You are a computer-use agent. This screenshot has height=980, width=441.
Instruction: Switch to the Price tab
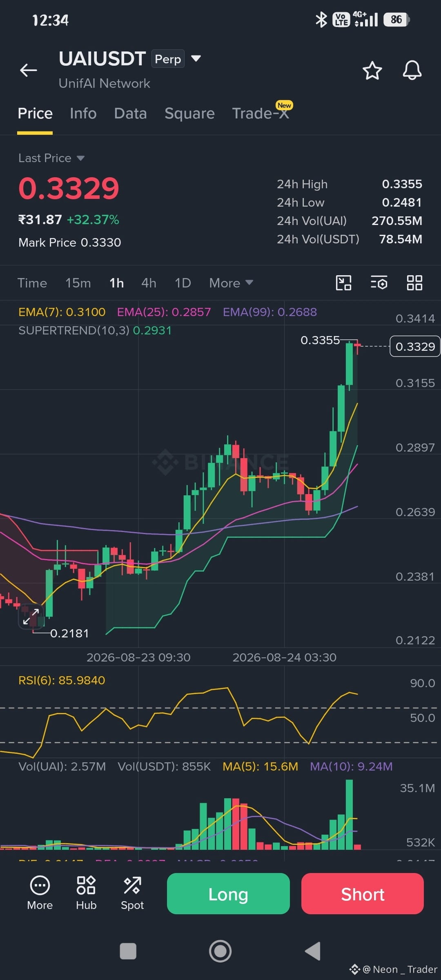point(35,114)
